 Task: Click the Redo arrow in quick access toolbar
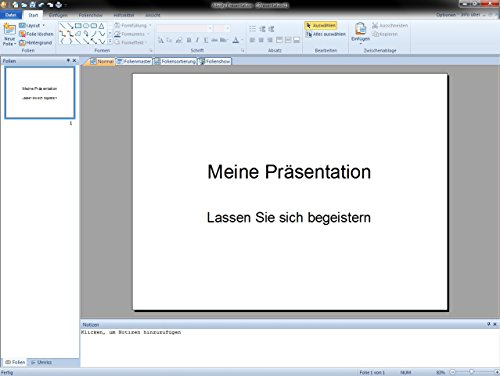[50, 5]
